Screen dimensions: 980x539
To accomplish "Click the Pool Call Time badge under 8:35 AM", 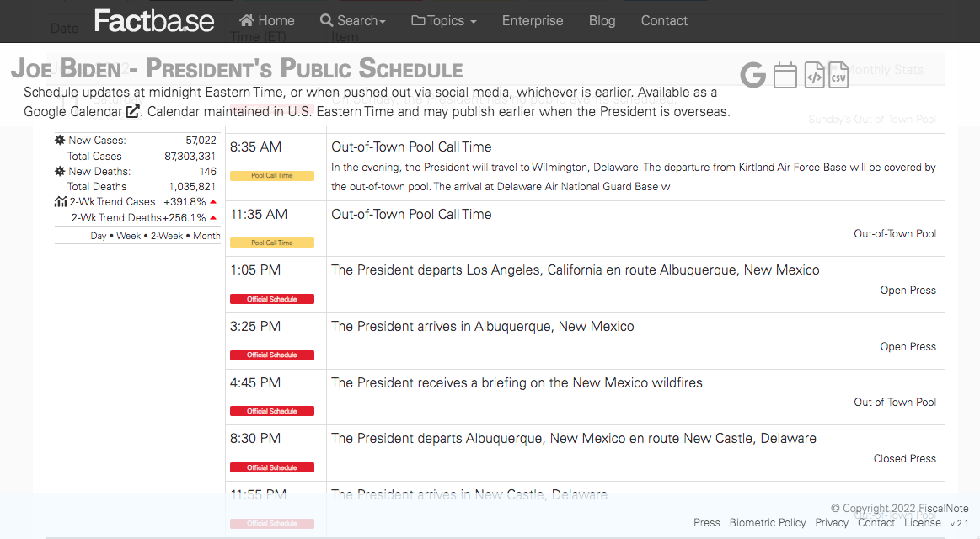I will 272,175.
